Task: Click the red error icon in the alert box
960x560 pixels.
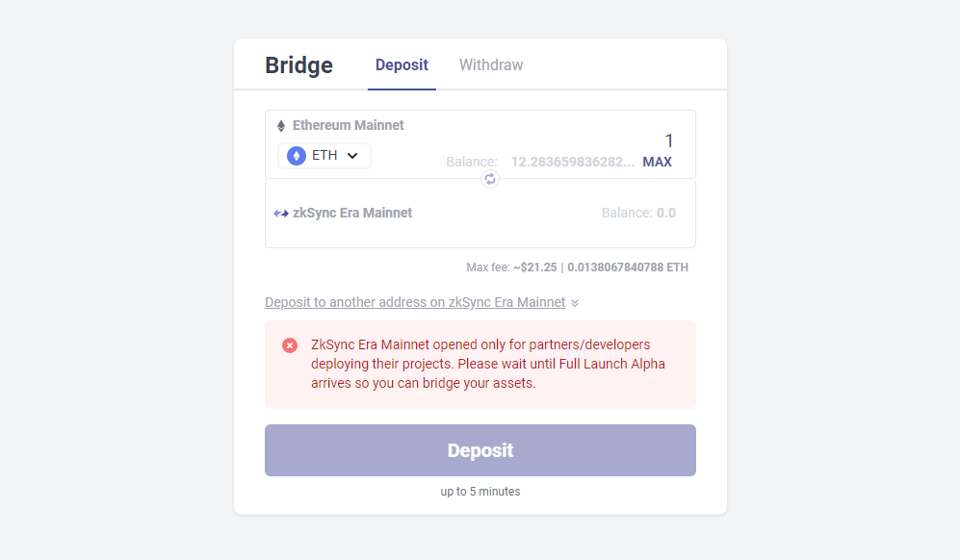Action: point(290,345)
